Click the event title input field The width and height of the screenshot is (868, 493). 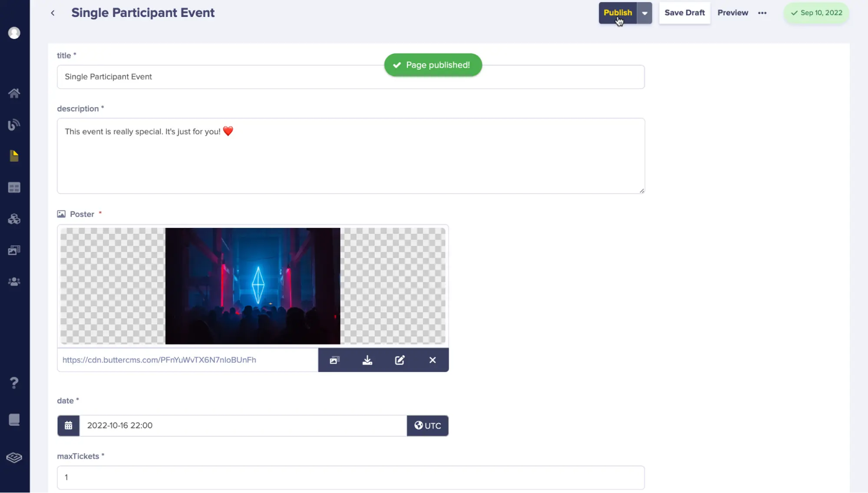[350, 76]
